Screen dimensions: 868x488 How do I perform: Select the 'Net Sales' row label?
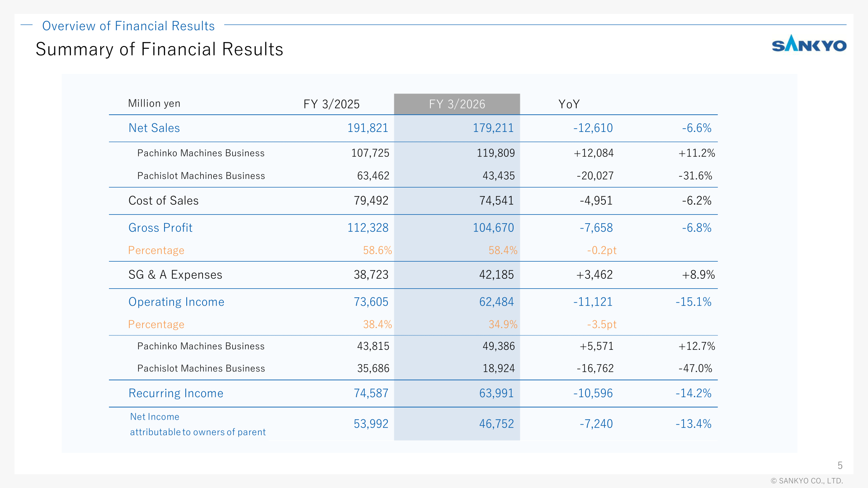coord(154,128)
